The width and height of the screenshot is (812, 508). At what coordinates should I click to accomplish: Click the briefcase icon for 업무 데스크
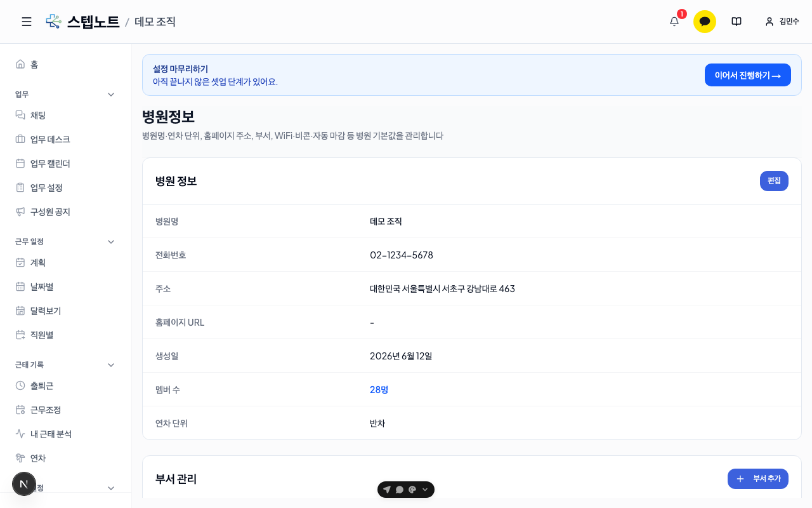point(20,139)
